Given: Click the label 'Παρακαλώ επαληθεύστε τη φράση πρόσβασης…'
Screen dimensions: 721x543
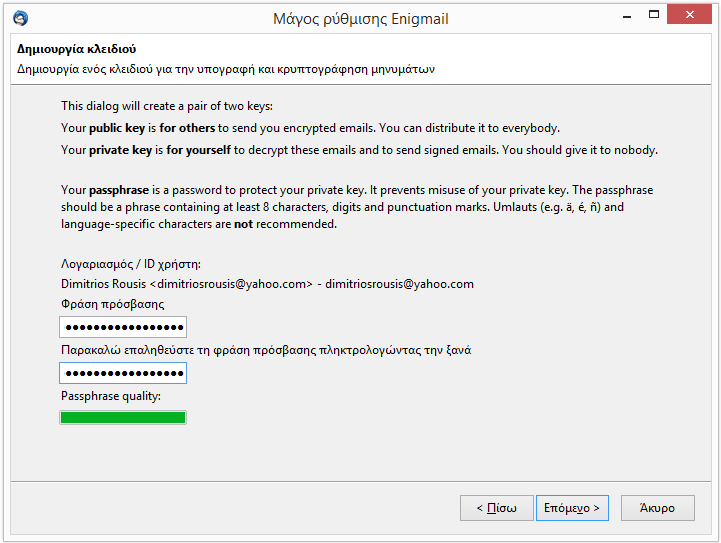Looking at the screenshot, I should tap(266, 350).
